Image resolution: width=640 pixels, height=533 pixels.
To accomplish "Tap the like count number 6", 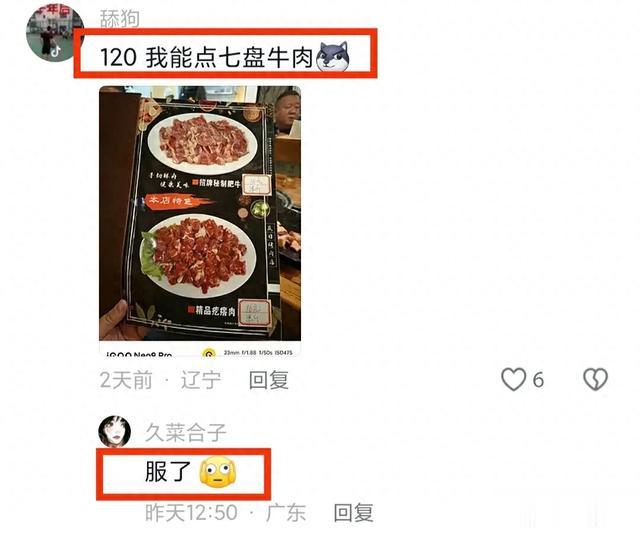I will pyautogui.click(x=538, y=380).
